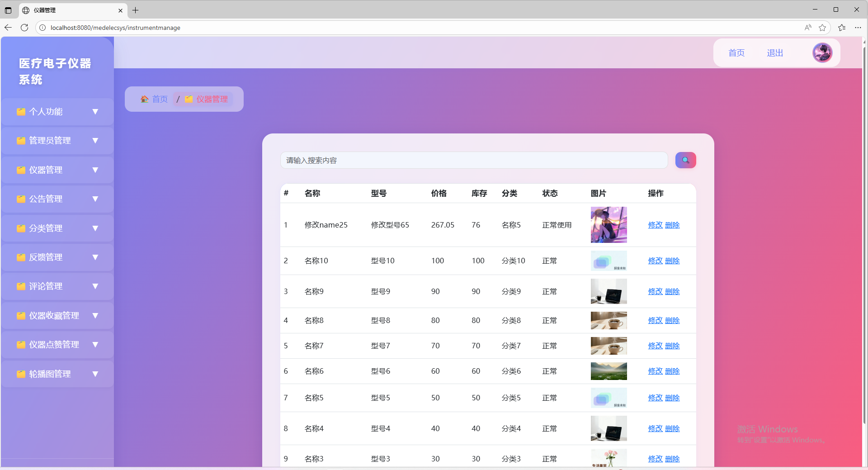868x470 pixels.
Task: Open browser read aloud icon
Action: pos(808,28)
